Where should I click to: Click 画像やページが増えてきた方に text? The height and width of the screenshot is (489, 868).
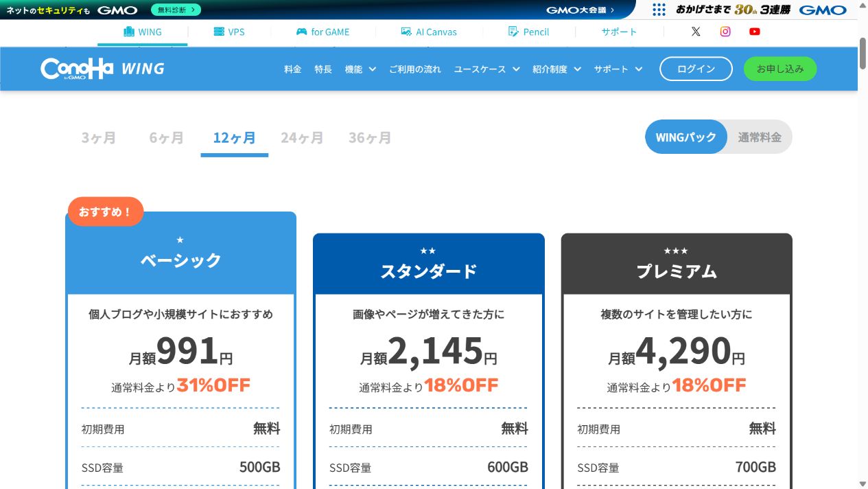(x=429, y=315)
